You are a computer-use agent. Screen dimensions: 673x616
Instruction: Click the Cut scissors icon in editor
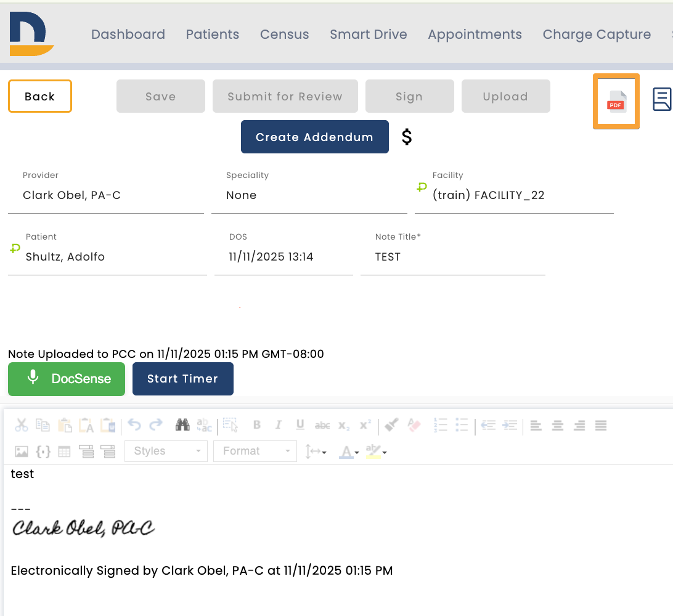pyautogui.click(x=22, y=425)
